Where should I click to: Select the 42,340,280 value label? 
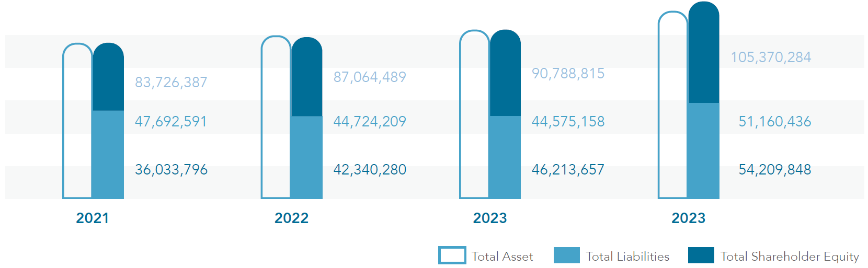(x=370, y=170)
